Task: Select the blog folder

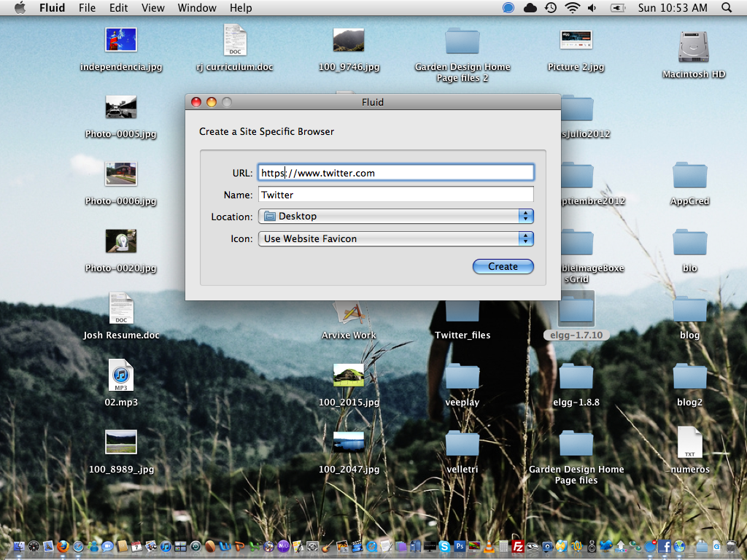Action: tap(690, 309)
